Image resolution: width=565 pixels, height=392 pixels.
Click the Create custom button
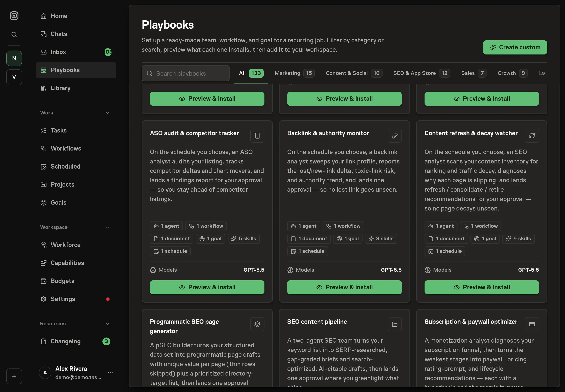(x=515, y=47)
